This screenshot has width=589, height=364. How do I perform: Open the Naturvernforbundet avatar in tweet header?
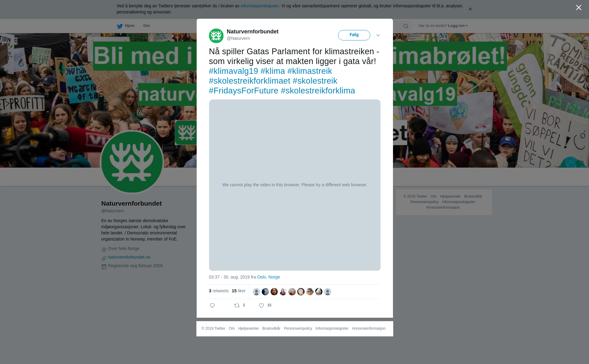(216, 36)
